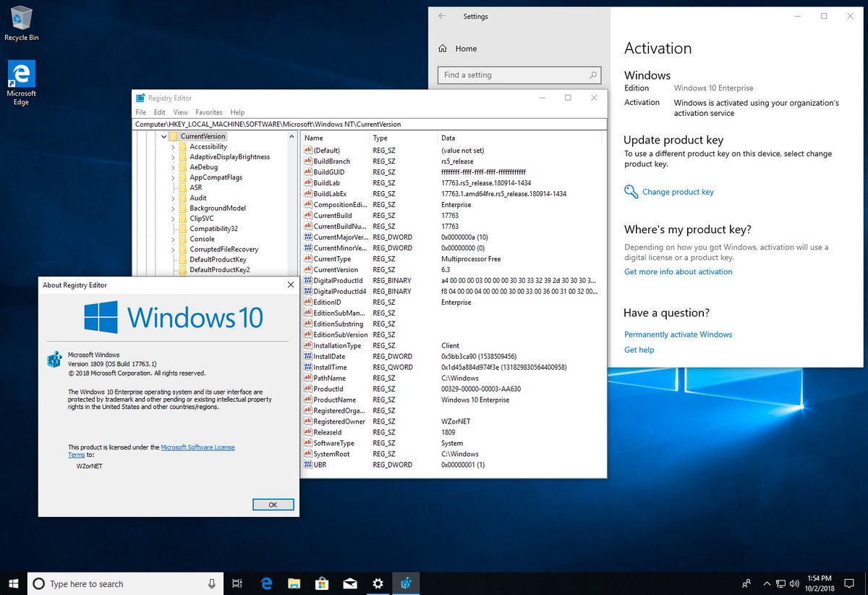Select the DefaultProductKey2 key
The width and height of the screenshot is (868, 595).
tap(219, 270)
